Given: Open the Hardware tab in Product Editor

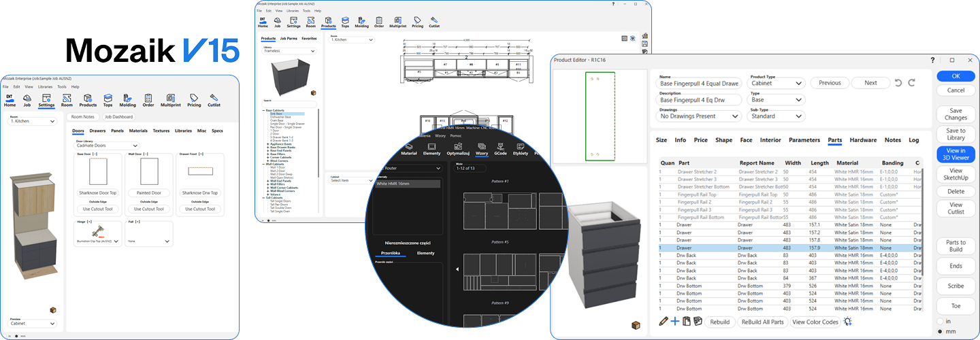Looking at the screenshot, I should (x=863, y=140).
